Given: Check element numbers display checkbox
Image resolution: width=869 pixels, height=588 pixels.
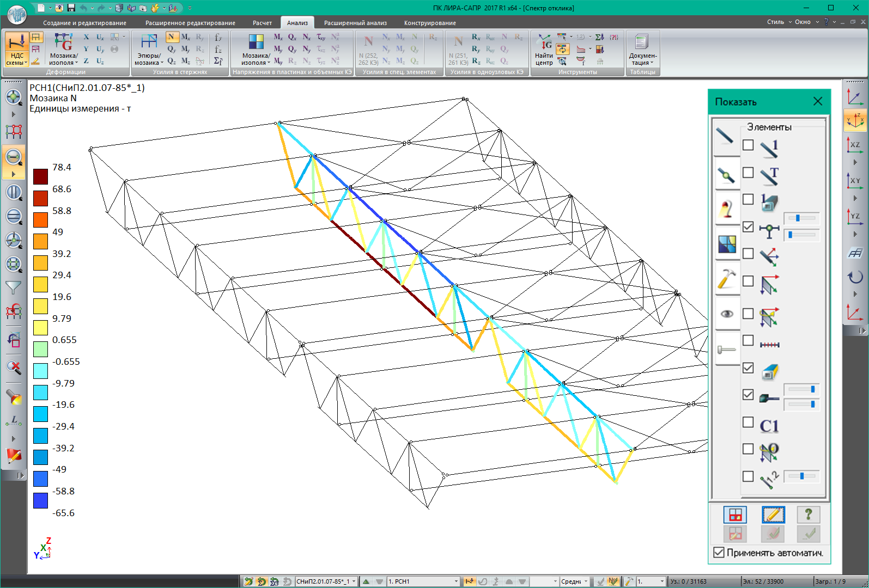Looking at the screenshot, I should tap(748, 145).
